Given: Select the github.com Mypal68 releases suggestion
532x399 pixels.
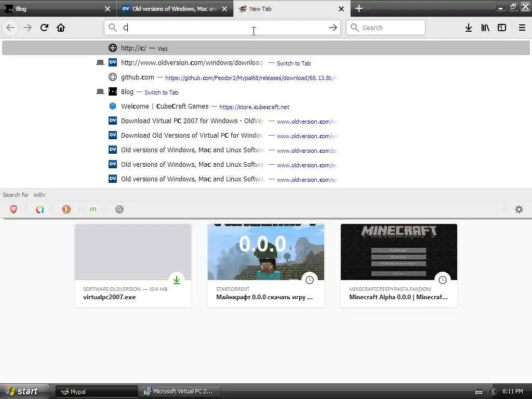Looking at the screenshot, I should 265,77.
